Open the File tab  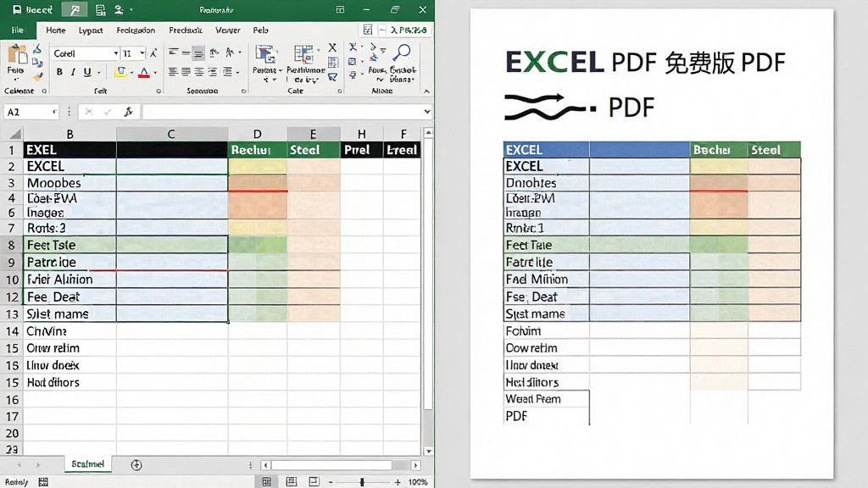18,30
